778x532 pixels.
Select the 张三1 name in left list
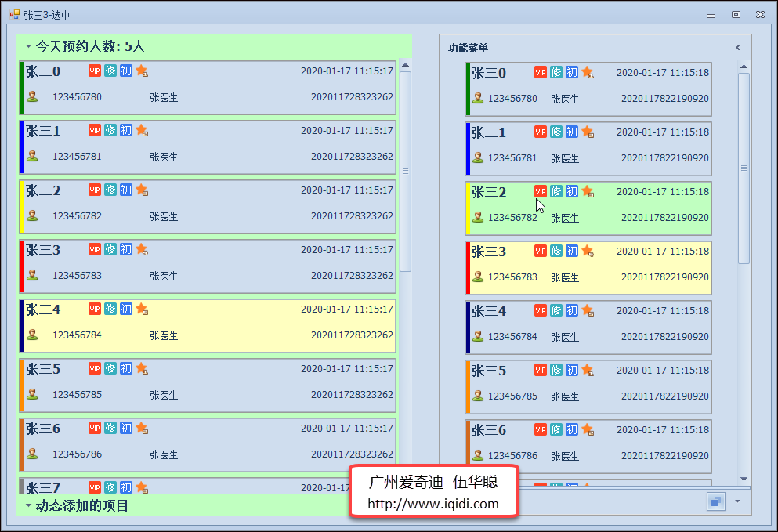pos(43,131)
